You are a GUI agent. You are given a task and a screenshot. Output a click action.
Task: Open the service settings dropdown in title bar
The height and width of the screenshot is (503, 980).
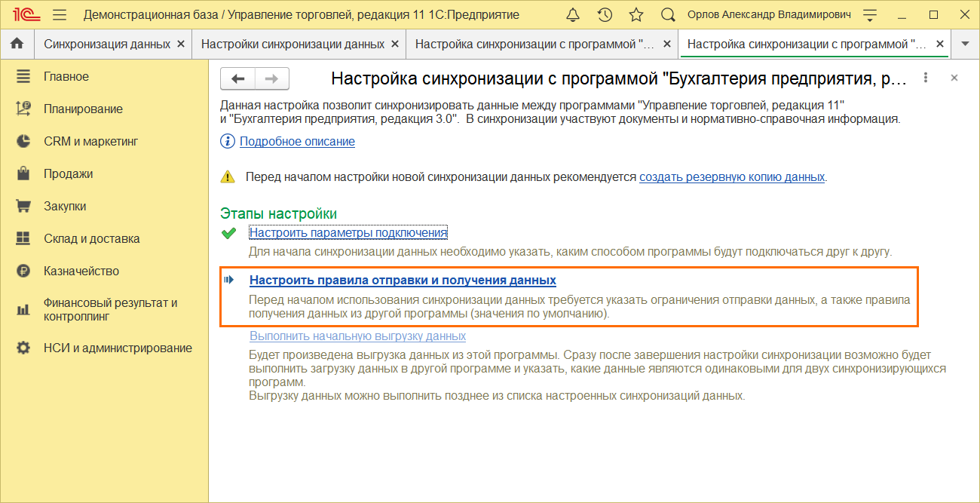click(870, 15)
